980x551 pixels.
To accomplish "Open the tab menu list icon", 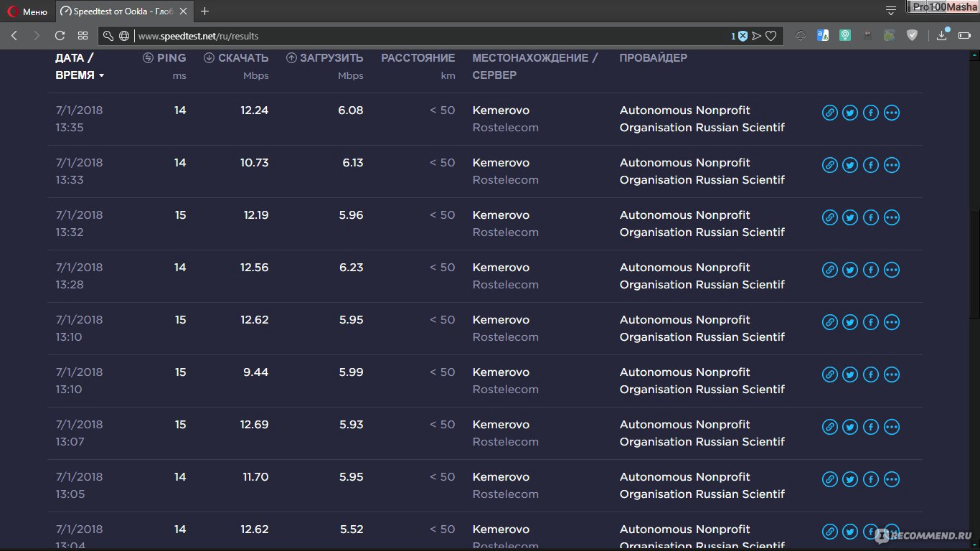I will point(891,11).
